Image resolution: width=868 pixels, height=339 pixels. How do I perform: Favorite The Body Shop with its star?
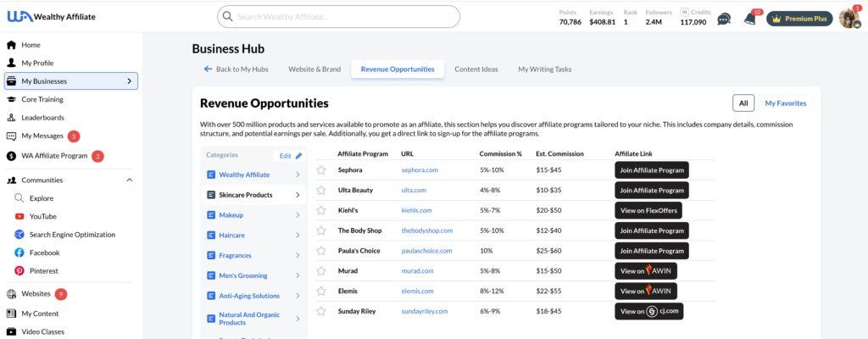(x=321, y=231)
